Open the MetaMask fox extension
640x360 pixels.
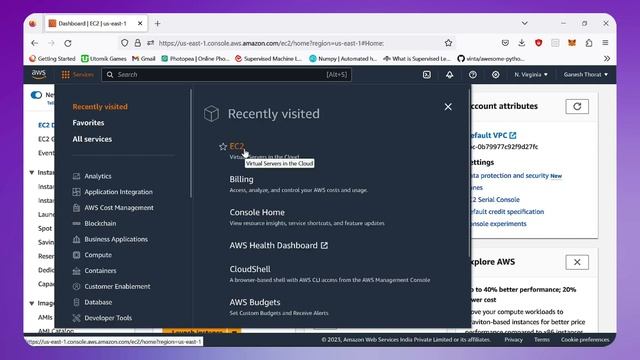pos(572,42)
